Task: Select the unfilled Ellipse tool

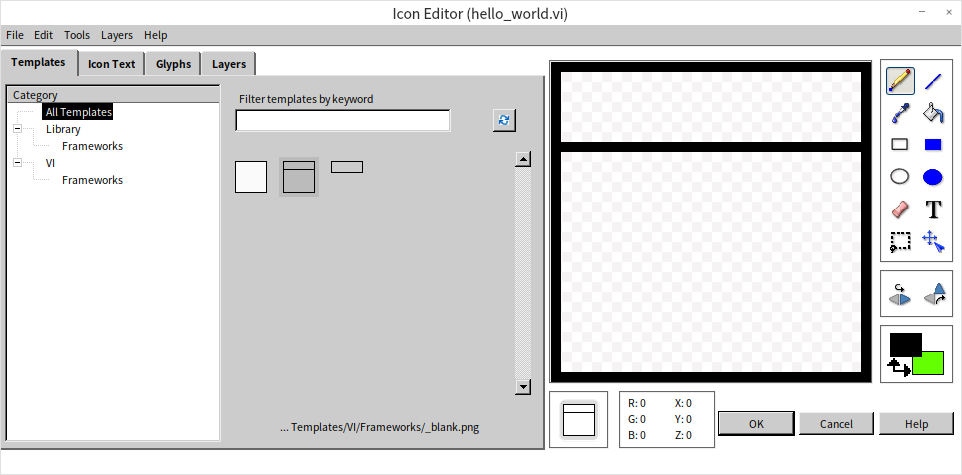Action: (x=899, y=177)
